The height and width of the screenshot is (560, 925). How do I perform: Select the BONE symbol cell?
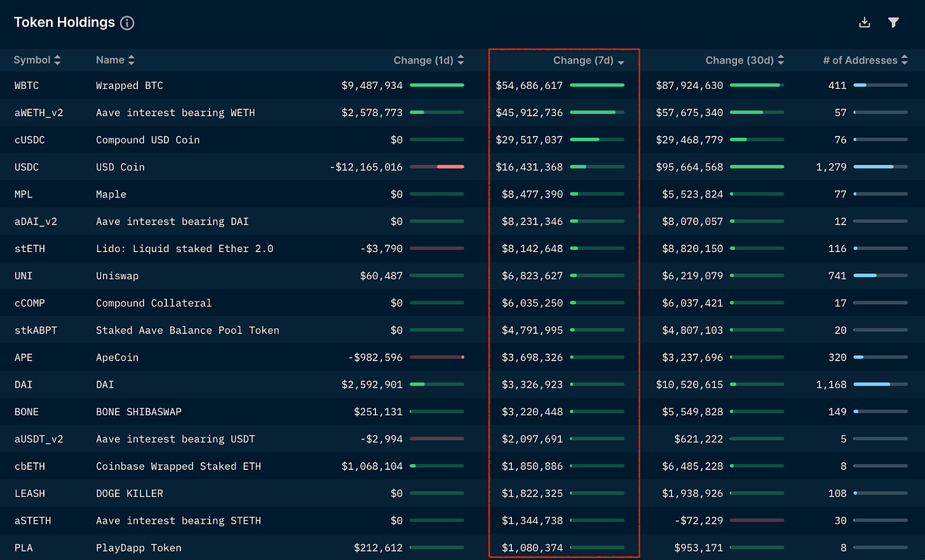point(27,412)
